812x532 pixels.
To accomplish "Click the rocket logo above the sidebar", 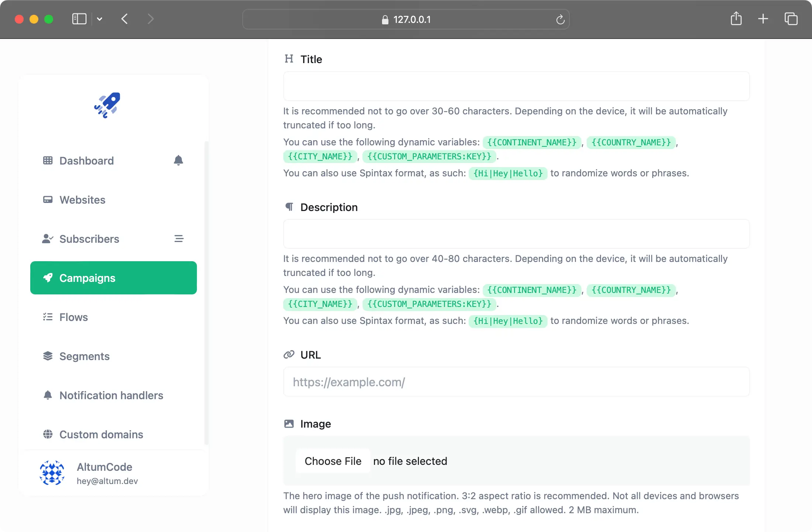I will pos(107,106).
